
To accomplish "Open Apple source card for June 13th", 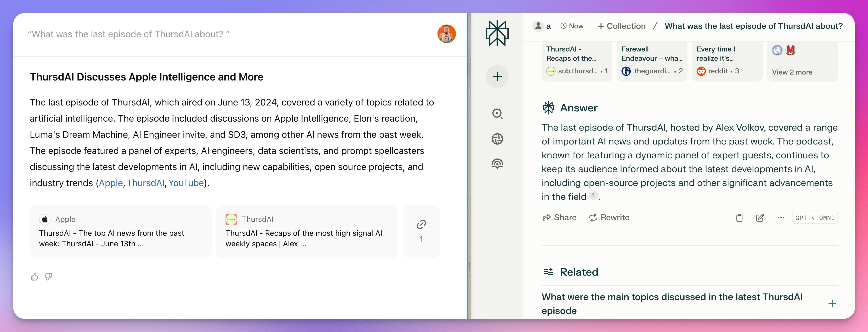I will tap(121, 231).
